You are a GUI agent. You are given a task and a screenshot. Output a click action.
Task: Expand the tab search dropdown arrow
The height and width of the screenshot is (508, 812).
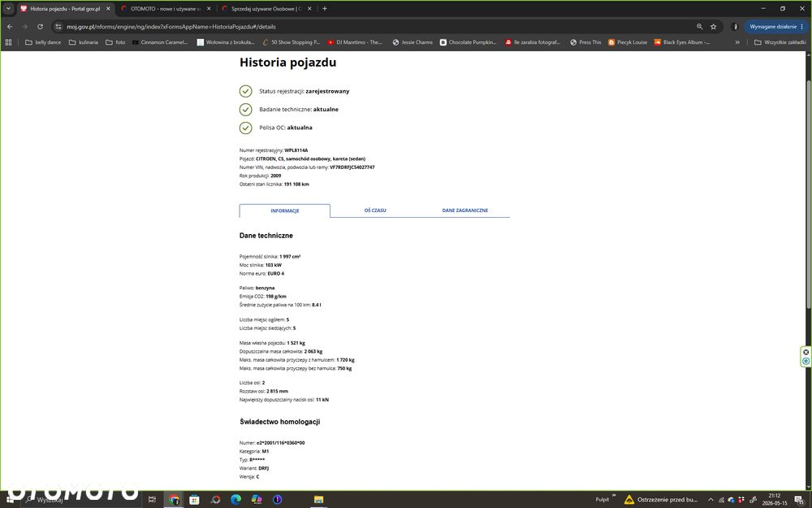[x=8, y=8]
